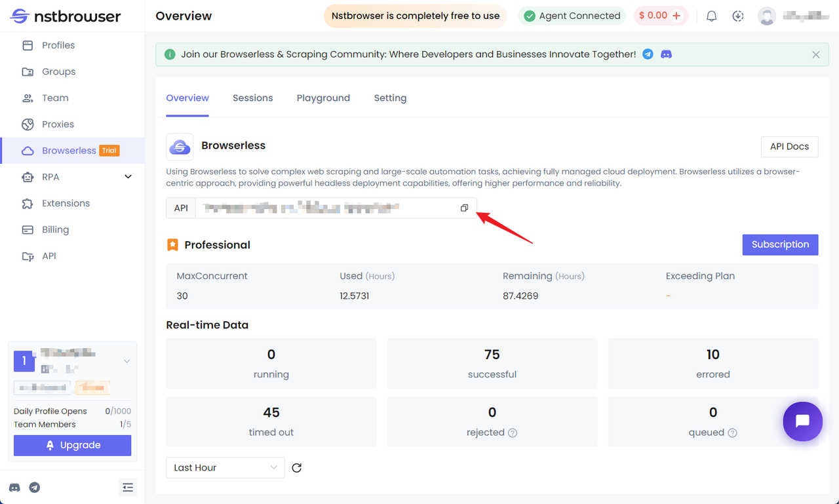Click the Professional plan badge icon
The height and width of the screenshot is (504, 839).
pyautogui.click(x=172, y=245)
